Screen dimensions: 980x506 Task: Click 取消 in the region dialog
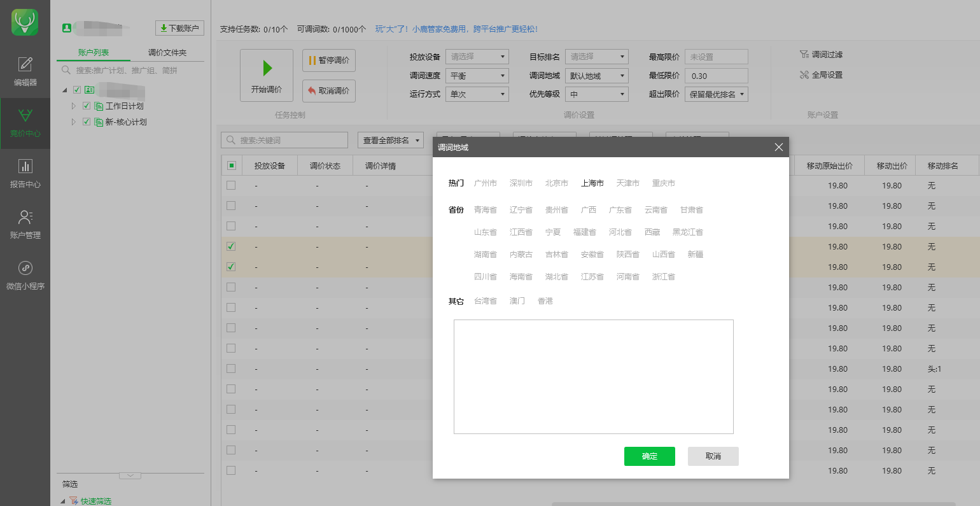tap(713, 456)
